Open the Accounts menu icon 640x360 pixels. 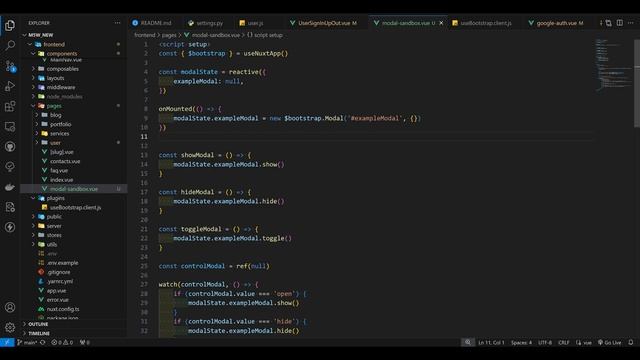tap(10, 307)
